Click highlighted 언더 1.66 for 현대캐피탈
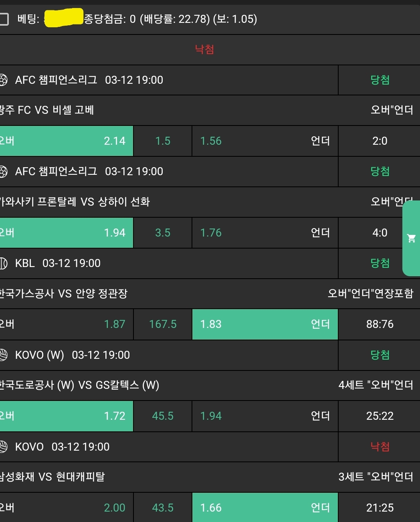This screenshot has width=420, height=522. click(265, 508)
